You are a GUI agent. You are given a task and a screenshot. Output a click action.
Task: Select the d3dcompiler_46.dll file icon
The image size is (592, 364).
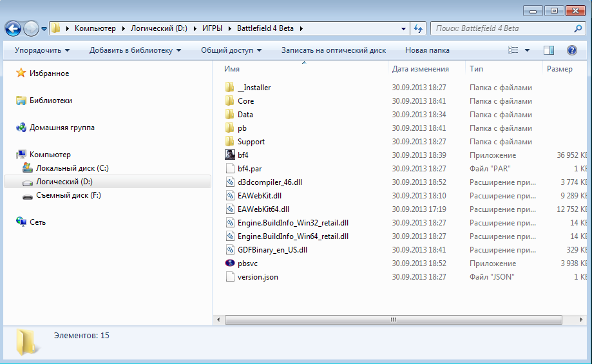point(229,182)
